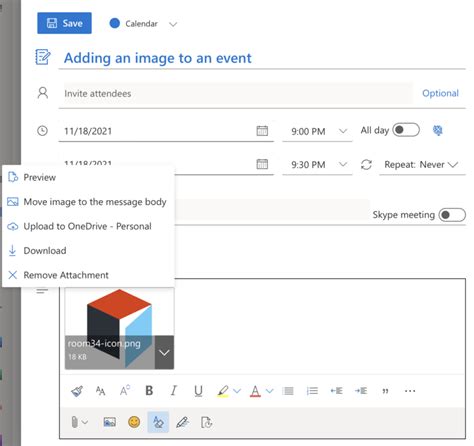Click the Save button

click(64, 23)
